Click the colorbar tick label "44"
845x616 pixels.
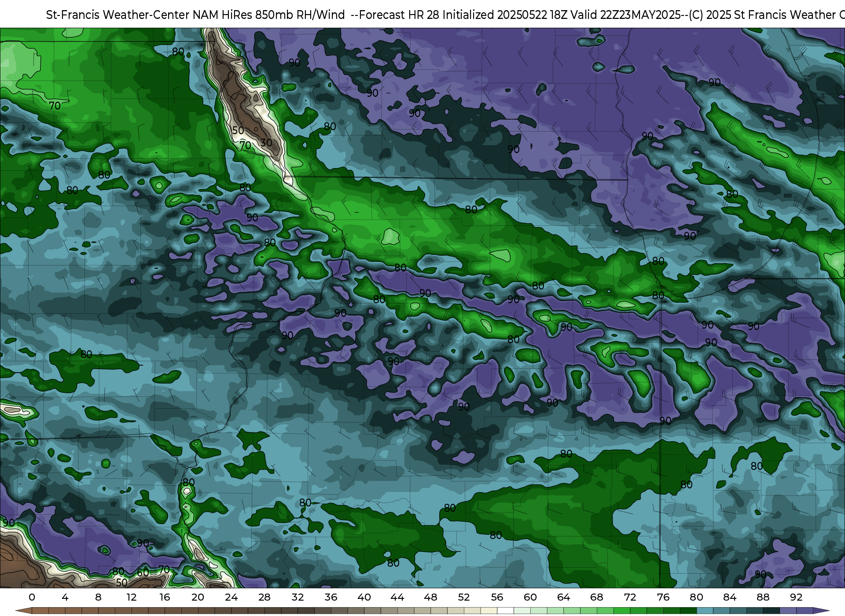click(397, 597)
